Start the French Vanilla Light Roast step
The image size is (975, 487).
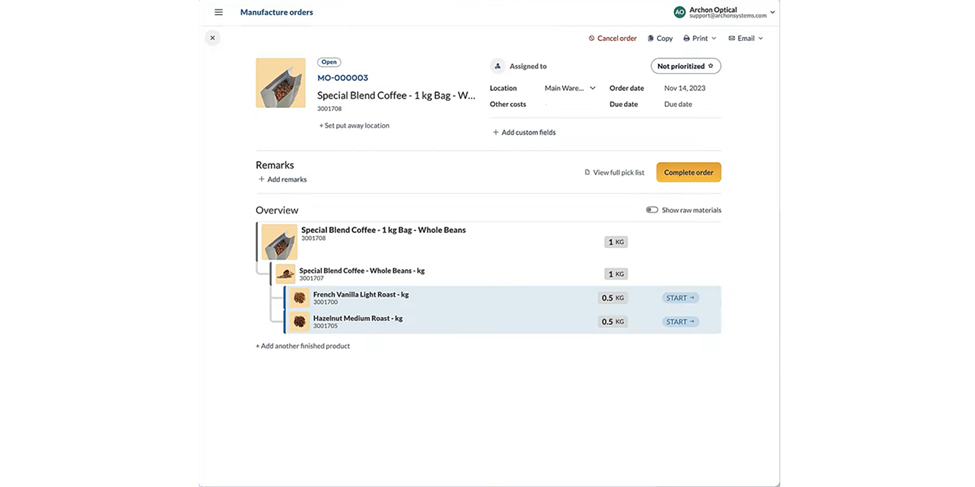pyautogui.click(x=680, y=297)
